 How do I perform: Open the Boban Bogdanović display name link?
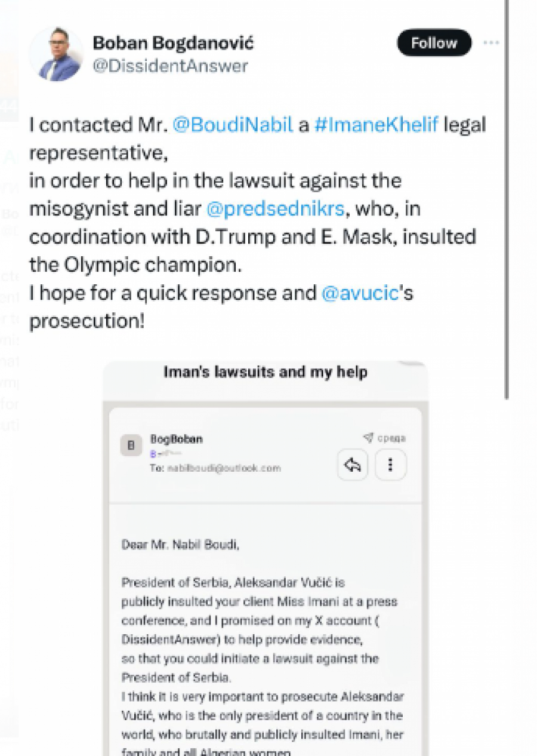pyautogui.click(x=173, y=43)
